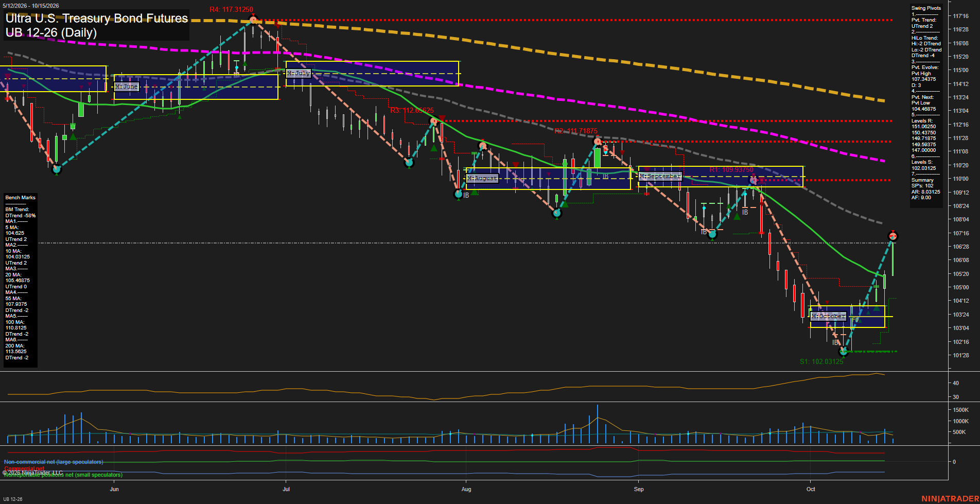
Task: Click the Levels R value 151.06250
Action: (x=924, y=127)
